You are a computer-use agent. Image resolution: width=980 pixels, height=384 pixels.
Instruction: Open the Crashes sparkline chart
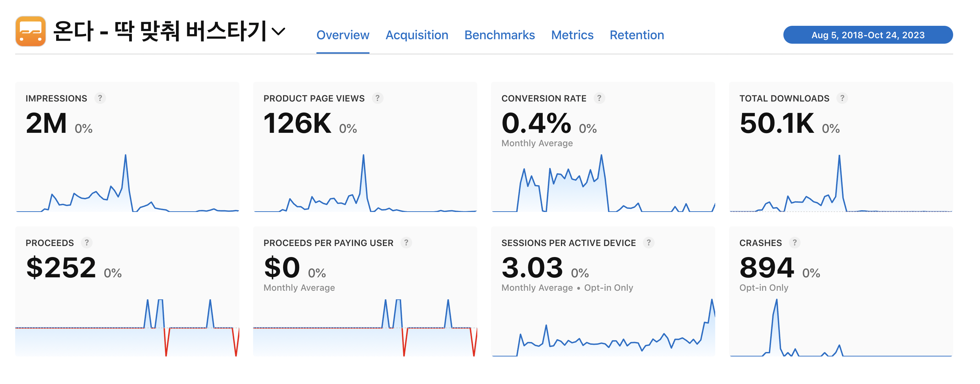coord(841,328)
